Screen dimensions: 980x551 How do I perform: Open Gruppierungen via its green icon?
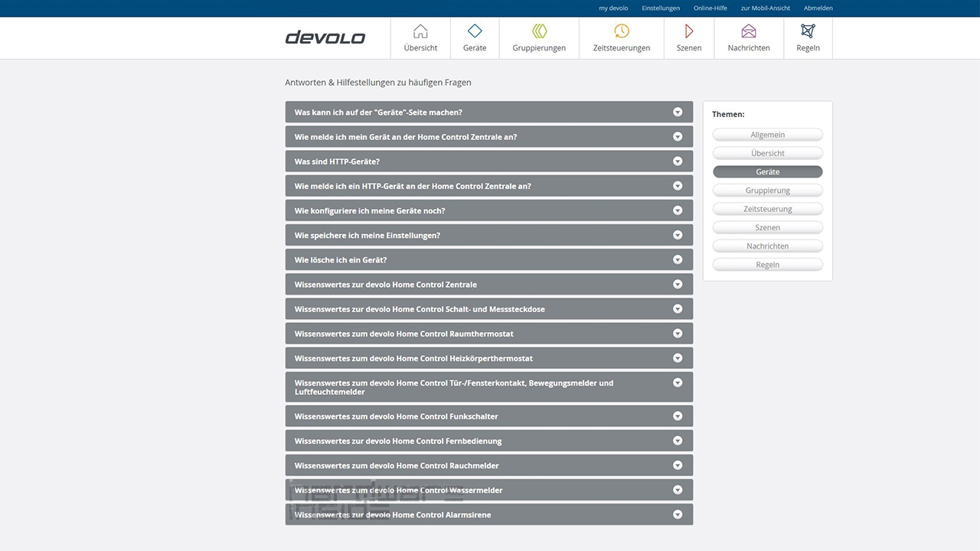click(x=539, y=31)
